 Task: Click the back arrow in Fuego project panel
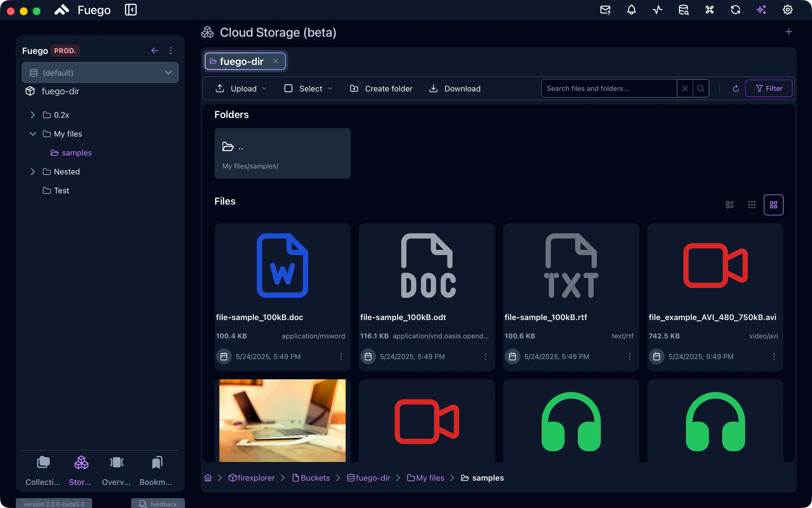click(x=155, y=51)
